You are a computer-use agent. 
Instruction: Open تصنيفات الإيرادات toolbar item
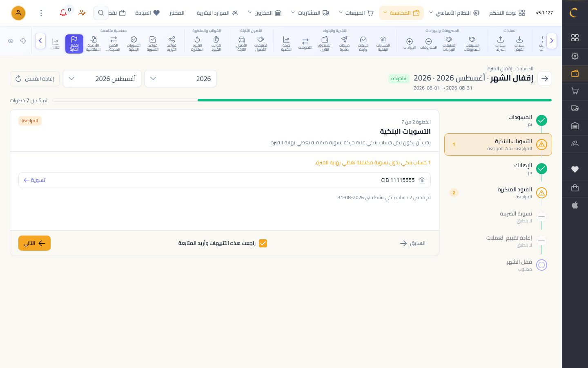pyautogui.click(x=449, y=44)
